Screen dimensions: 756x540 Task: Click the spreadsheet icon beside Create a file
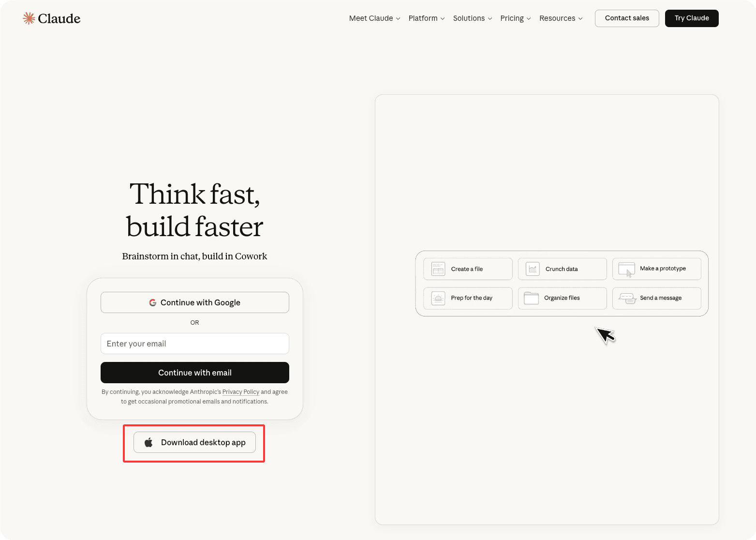(x=438, y=269)
